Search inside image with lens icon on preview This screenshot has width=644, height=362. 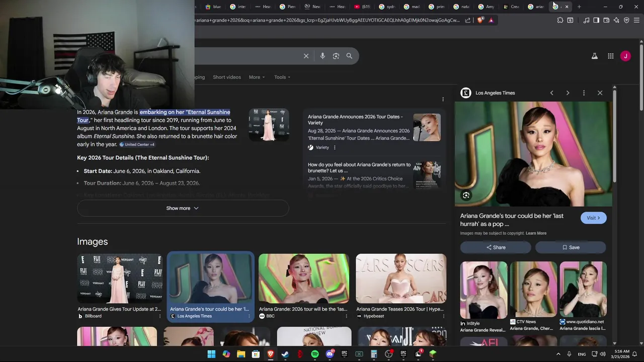click(x=466, y=196)
